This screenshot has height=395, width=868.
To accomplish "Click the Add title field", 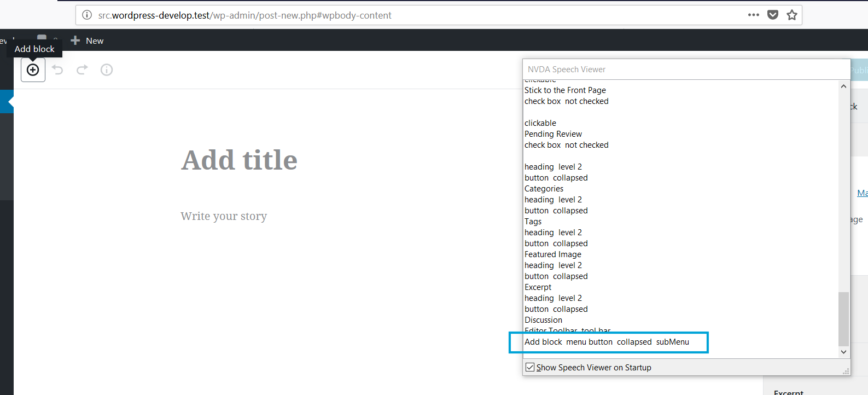I will click(239, 160).
